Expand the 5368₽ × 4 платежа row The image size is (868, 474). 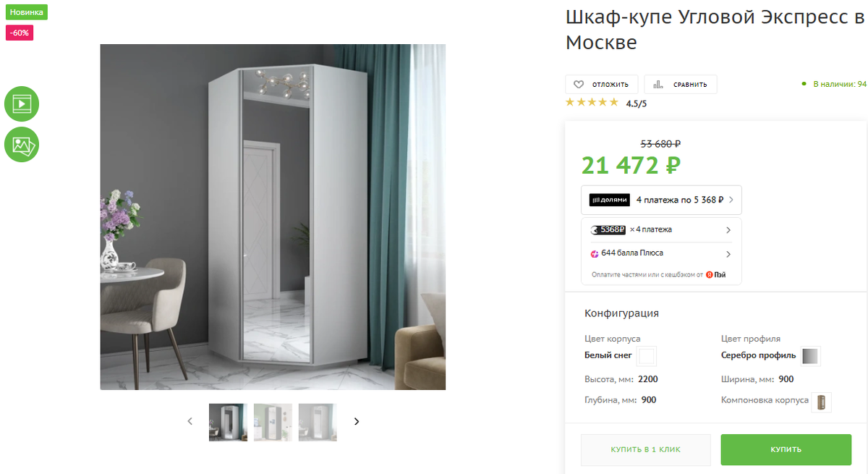click(661, 230)
